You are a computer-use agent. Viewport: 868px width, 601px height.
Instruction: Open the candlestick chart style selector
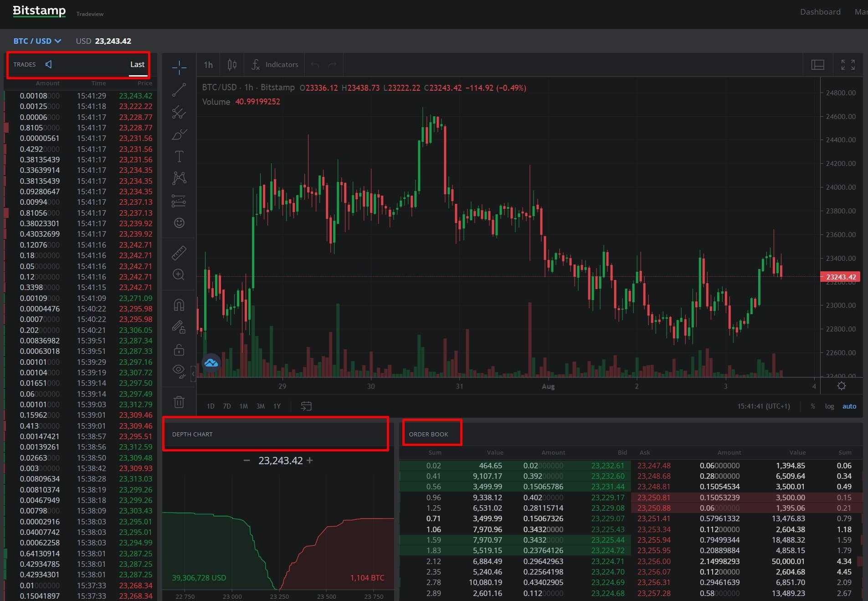pos(232,65)
